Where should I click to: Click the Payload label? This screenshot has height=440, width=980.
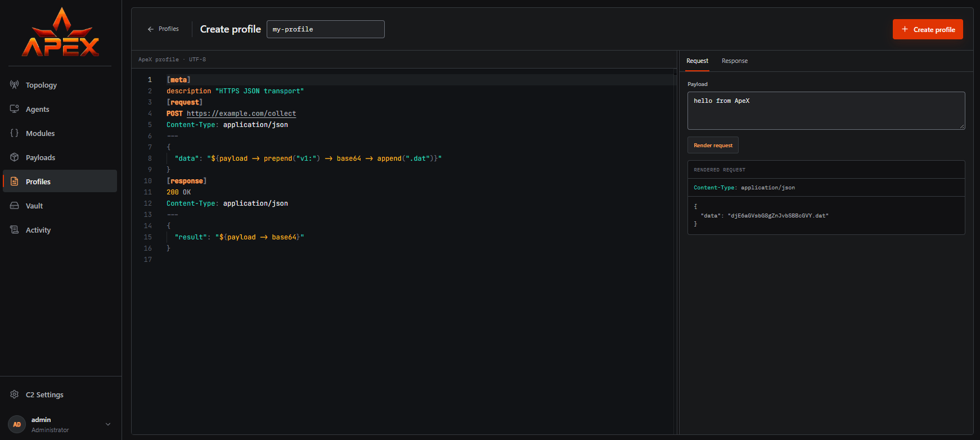pos(698,84)
